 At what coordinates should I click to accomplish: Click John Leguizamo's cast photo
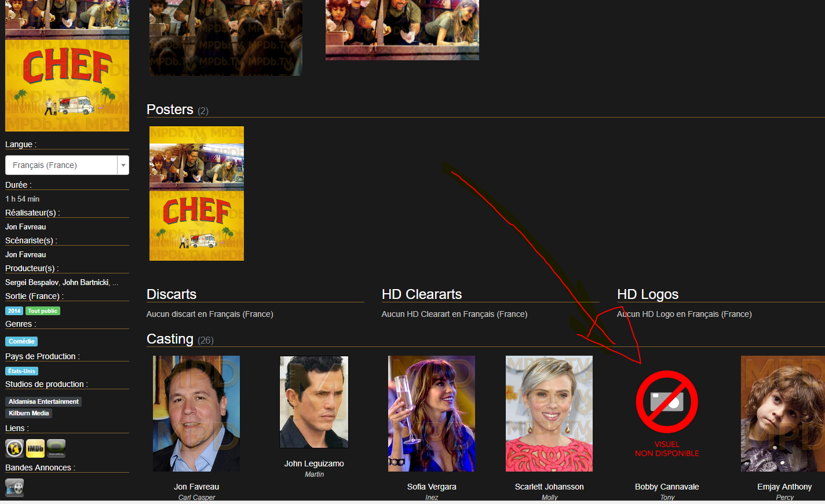click(x=314, y=402)
